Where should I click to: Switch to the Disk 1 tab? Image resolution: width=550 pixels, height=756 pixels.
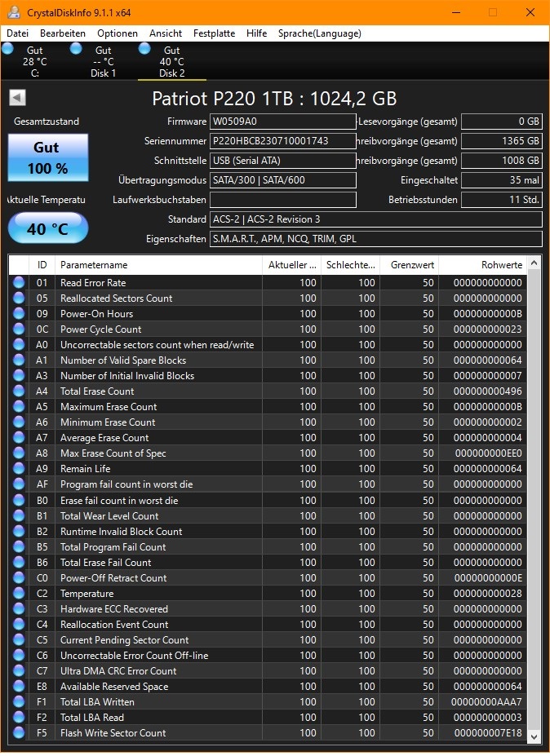[x=104, y=61]
